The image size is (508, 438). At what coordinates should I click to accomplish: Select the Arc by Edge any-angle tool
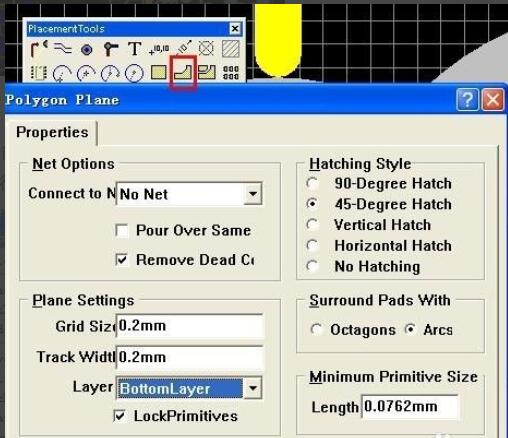point(110,73)
